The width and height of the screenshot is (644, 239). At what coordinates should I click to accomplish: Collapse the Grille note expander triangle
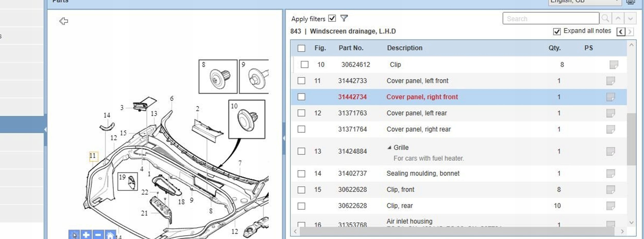click(x=389, y=147)
